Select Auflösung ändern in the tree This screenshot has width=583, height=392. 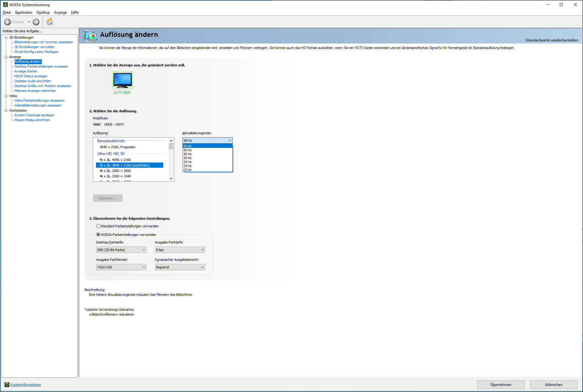[27, 61]
